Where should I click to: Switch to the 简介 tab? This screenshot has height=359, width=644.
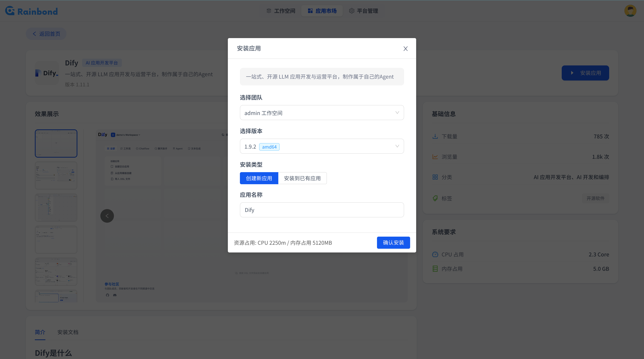[x=40, y=332]
